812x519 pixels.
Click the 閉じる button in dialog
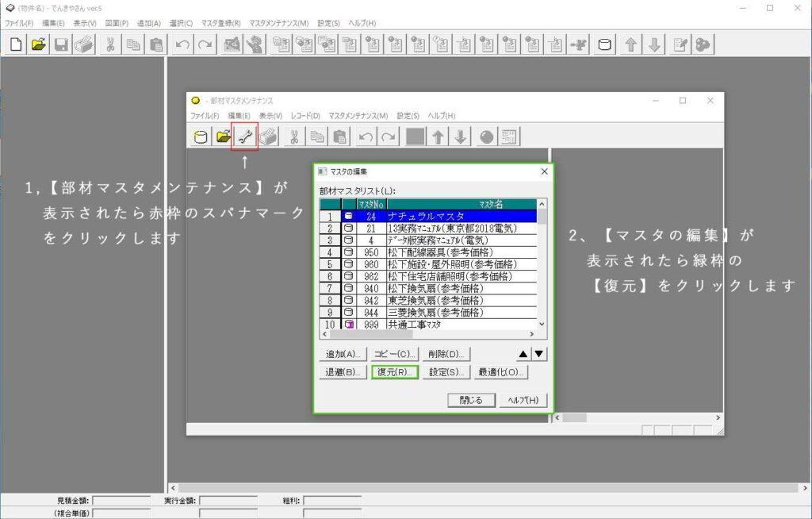[x=470, y=401]
